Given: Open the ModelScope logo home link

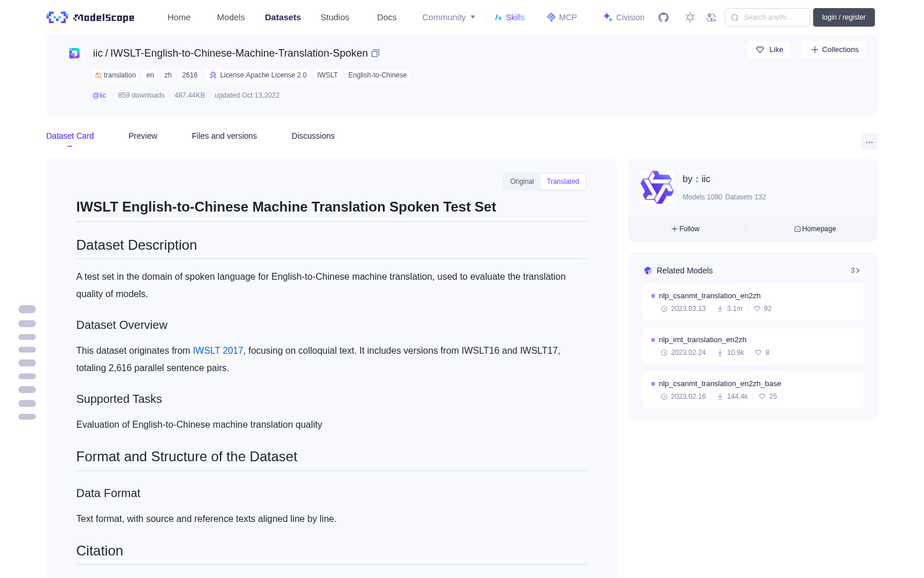Looking at the screenshot, I should pyautogui.click(x=90, y=17).
